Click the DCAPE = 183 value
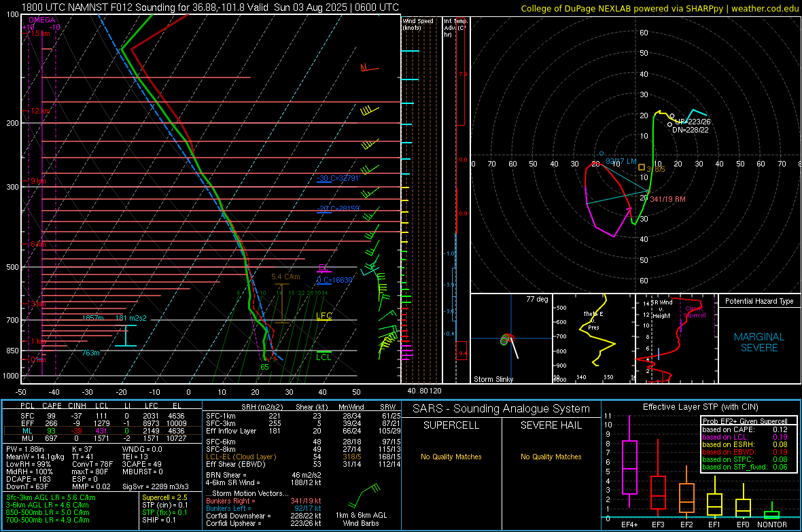The height and width of the screenshot is (532, 802). pyautogui.click(x=29, y=479)
